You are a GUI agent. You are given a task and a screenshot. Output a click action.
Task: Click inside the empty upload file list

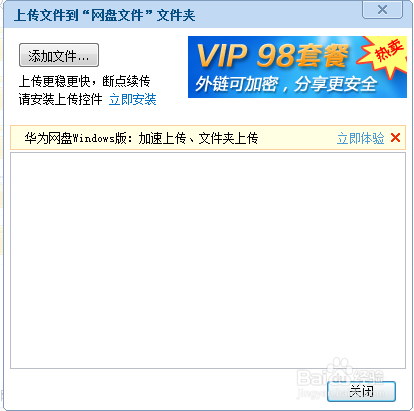[208, 260]
